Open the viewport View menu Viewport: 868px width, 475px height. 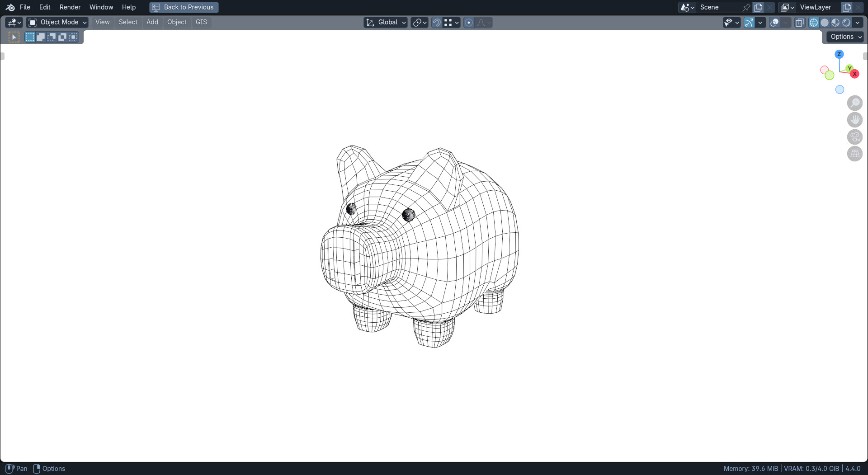(102, 22)
